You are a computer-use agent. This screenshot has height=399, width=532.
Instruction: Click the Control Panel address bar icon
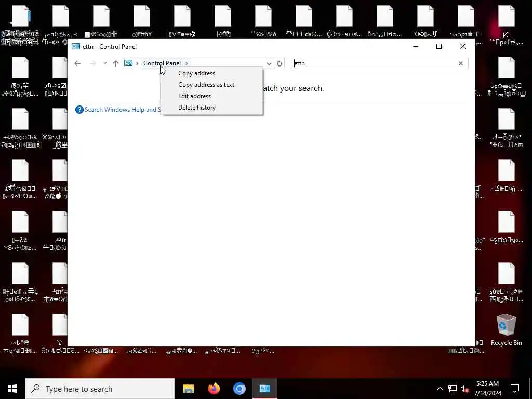(x=128, y=63)
